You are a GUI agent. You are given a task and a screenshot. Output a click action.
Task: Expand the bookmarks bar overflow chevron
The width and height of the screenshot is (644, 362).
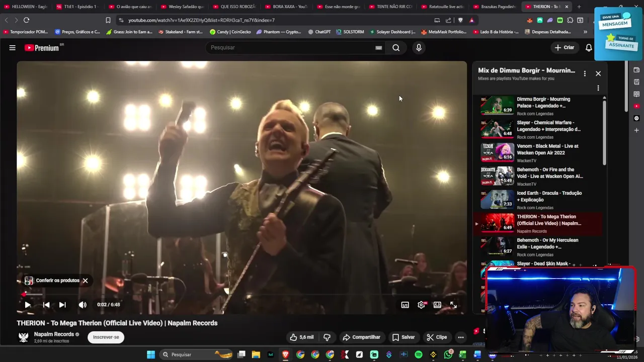point(585,32)
